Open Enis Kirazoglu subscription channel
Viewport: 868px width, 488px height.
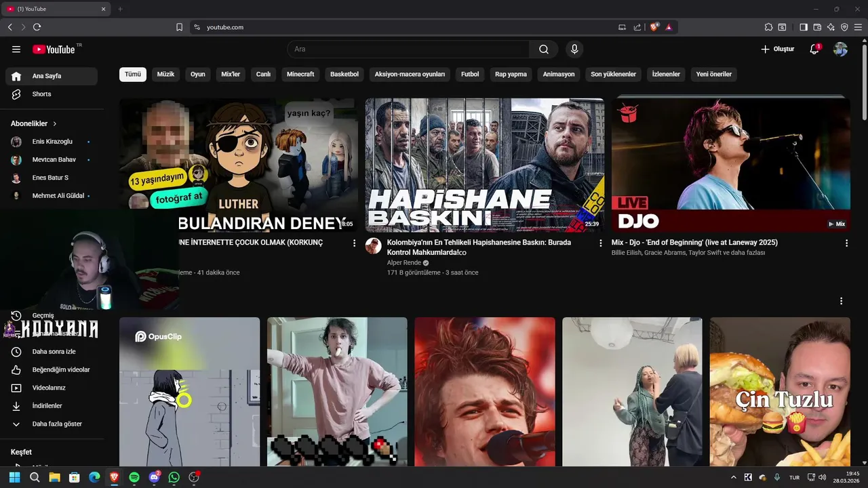tap(52, 142)
